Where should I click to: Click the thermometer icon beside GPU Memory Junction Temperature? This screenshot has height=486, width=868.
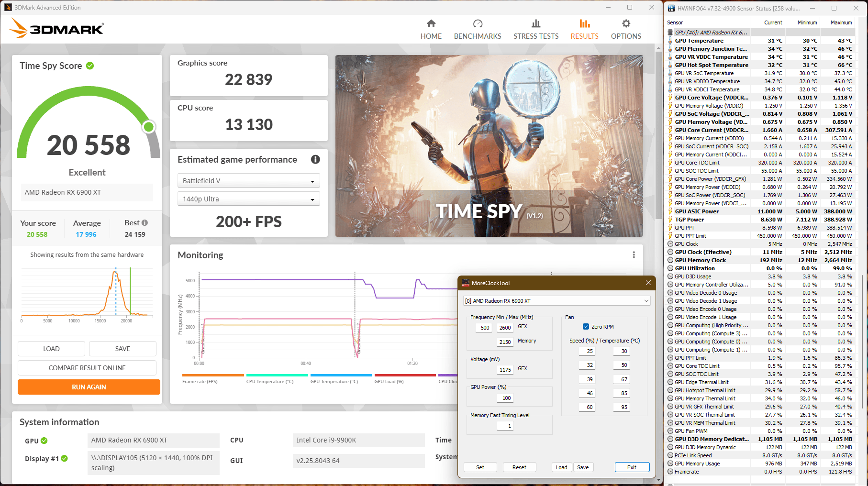tap(670, 49)
